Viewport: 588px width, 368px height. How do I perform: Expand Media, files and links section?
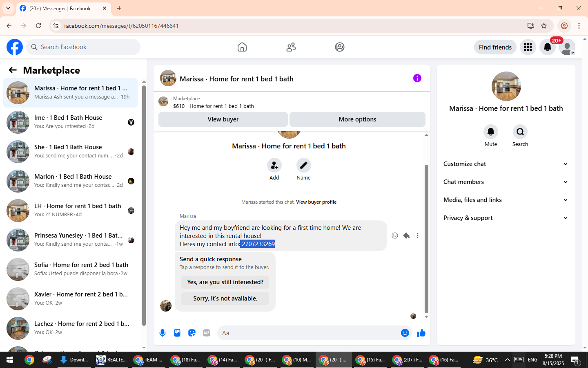(506, 200)
